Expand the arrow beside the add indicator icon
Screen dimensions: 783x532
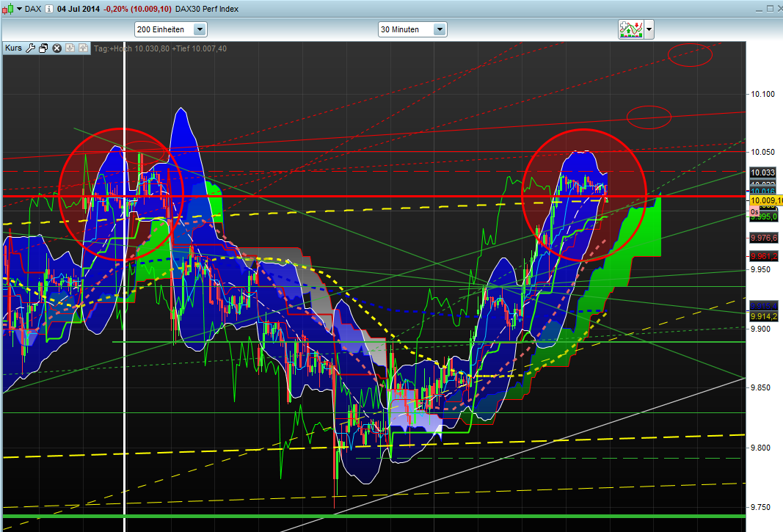(649, 29)
